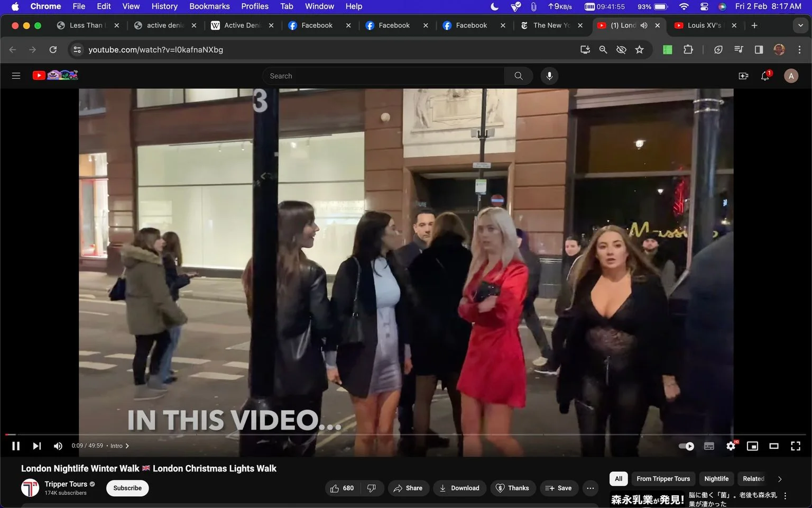
Task: Search with your voice microphone
Action: 549,76
